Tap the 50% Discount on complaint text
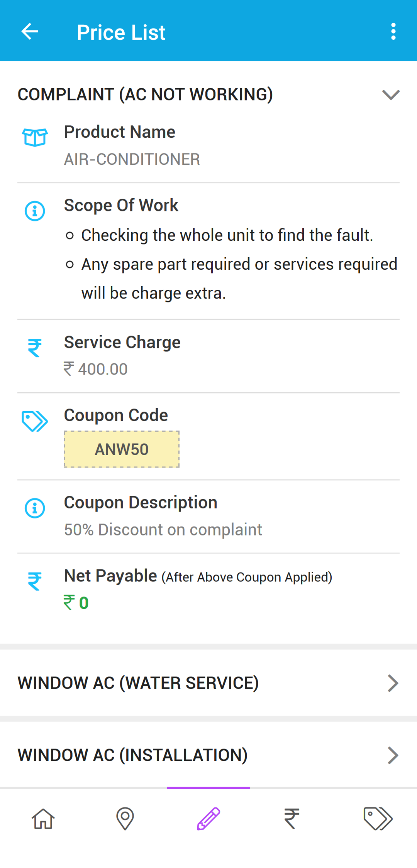Viewport: 417px width, 868px height. 163,530
